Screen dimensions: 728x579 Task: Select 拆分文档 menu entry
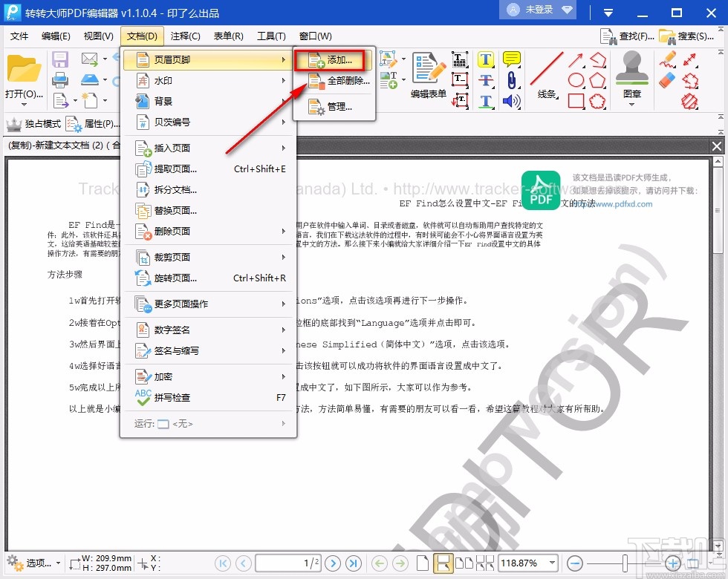(x=208, y=190)
